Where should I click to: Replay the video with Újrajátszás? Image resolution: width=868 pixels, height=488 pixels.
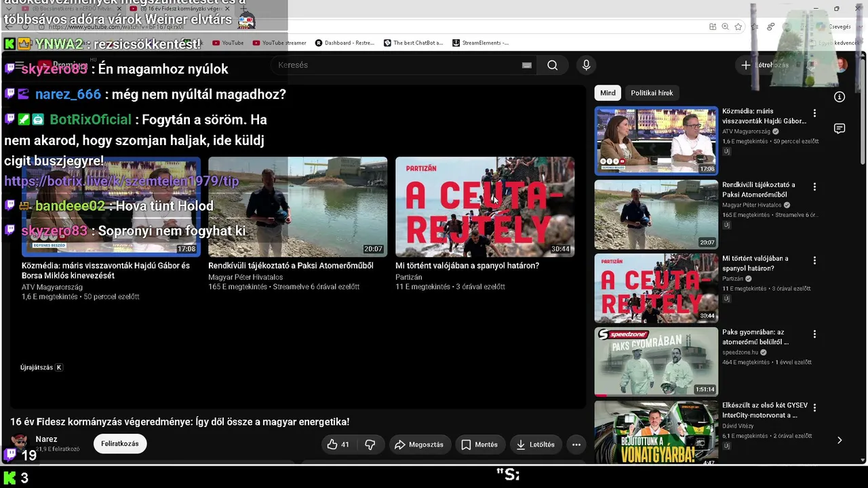pos(41,367)
